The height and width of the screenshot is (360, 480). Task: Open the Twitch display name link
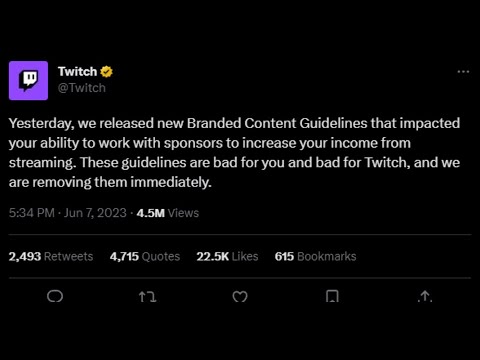pyautogui.click(x=77, y=71)
